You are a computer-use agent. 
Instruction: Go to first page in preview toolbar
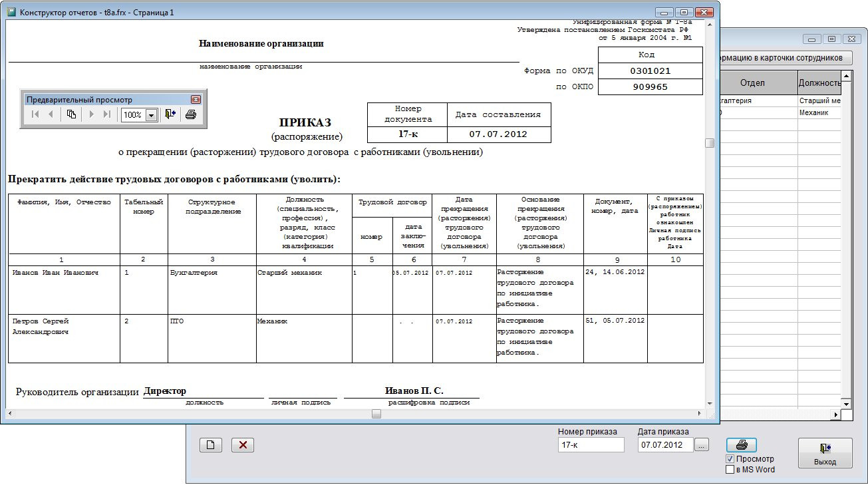[35, 114]
